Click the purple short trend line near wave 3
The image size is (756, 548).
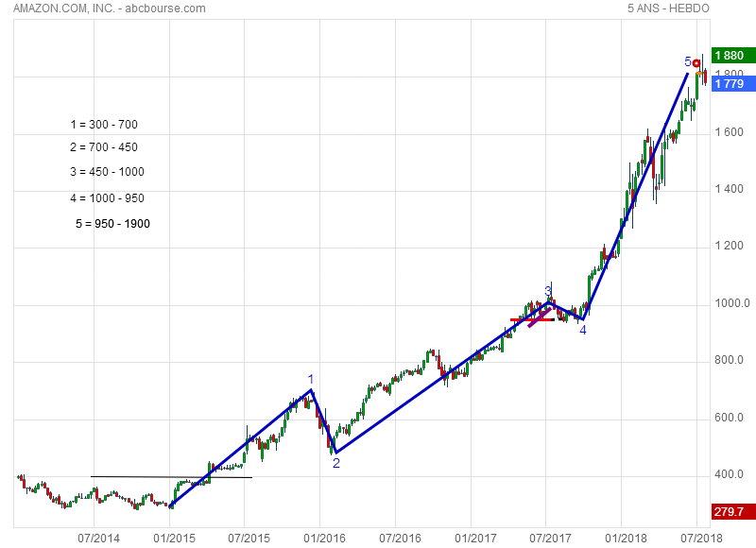tap(540, 317)
